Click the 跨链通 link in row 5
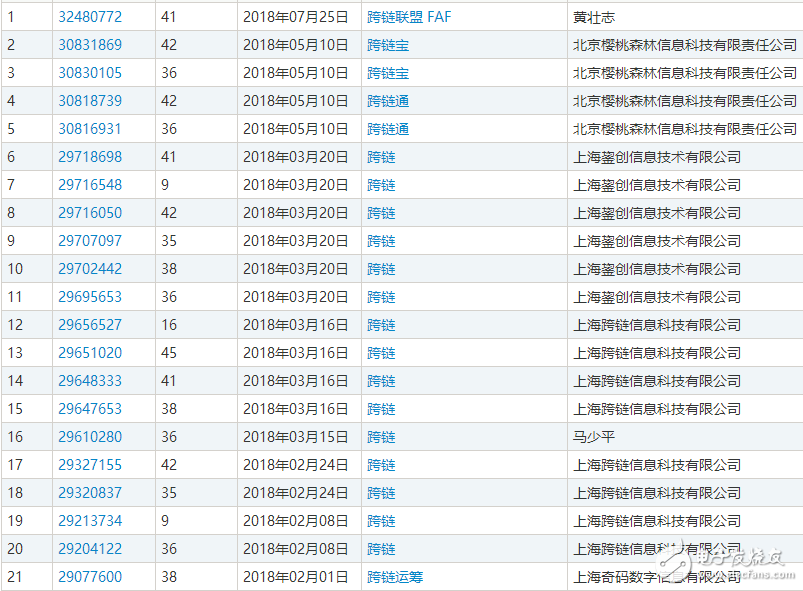 pyautogui.click(x=388, y=129)
